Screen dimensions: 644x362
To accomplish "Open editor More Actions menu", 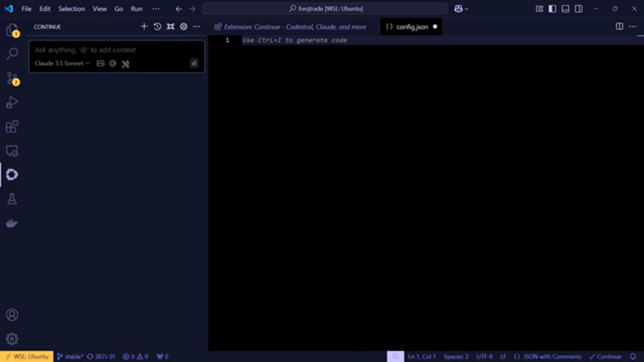I will point(632,27).
